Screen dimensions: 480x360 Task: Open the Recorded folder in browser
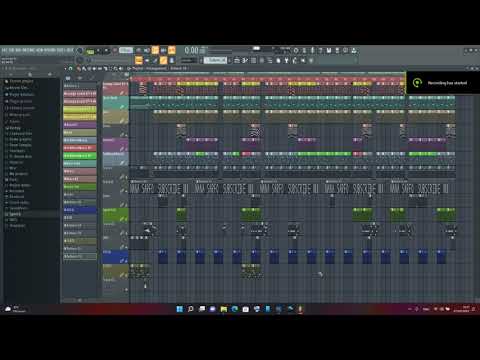(14, 191)
